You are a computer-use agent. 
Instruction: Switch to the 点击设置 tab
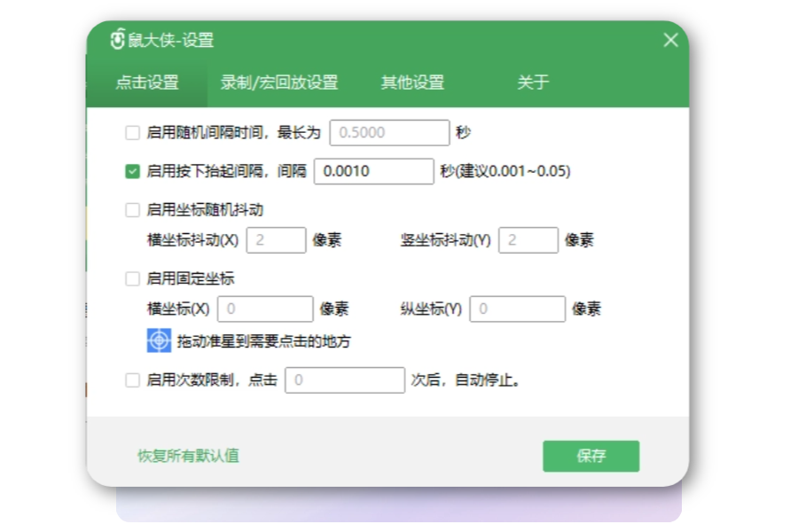coord(146,82)
